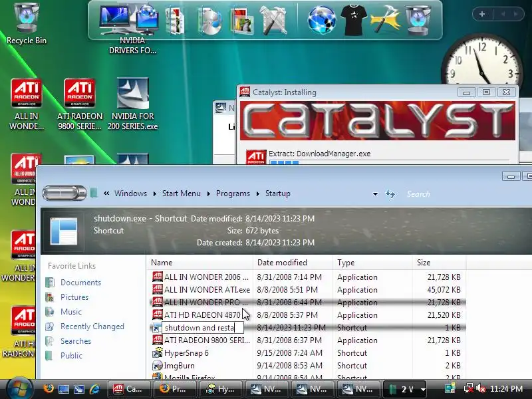Click Startup in the address breadcrumb
This screenshot has height=399, width=532.
277,194
